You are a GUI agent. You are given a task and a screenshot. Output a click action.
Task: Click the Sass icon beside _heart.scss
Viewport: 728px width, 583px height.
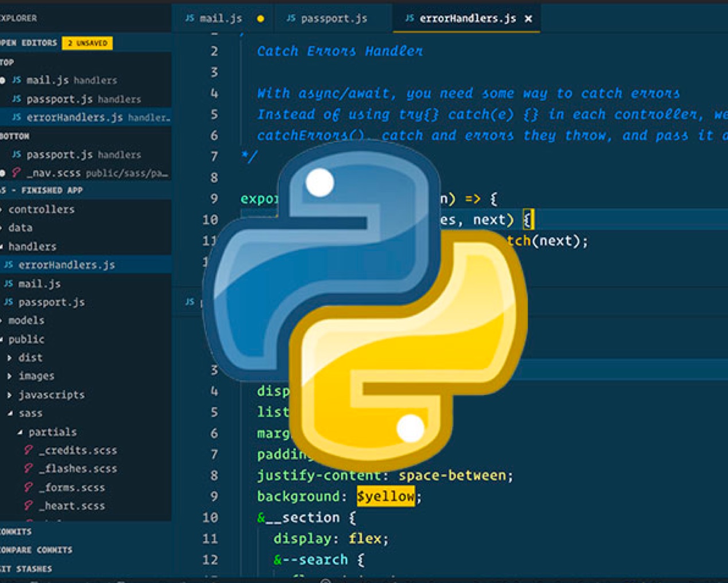pyautogui.click(x=28, y=506)
